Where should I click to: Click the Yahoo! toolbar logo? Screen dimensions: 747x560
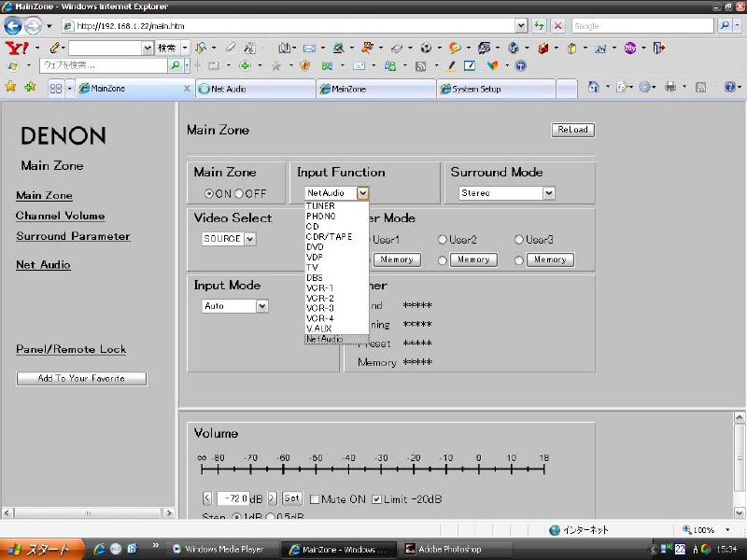coord(16,48)
